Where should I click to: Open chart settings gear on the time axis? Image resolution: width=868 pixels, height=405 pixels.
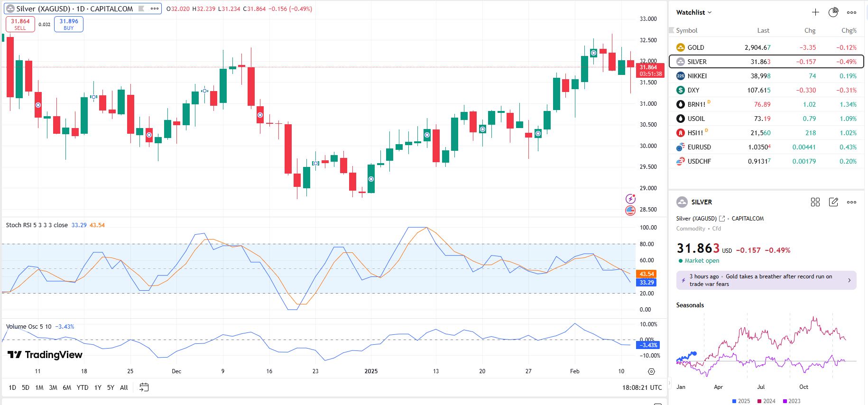coord(651,371)
